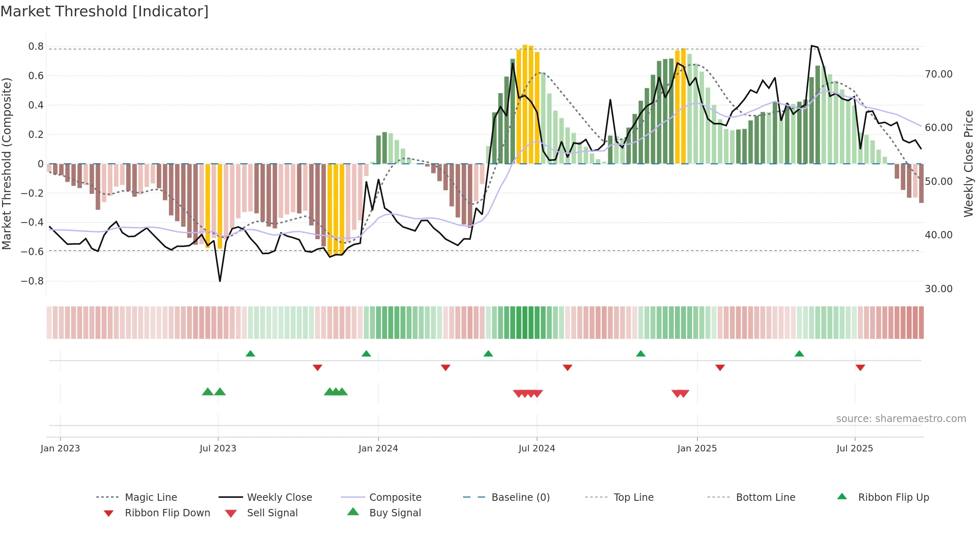Click the Jul 2024 x-axis label
The image size is (980, 551).
(x=537, y=448)
